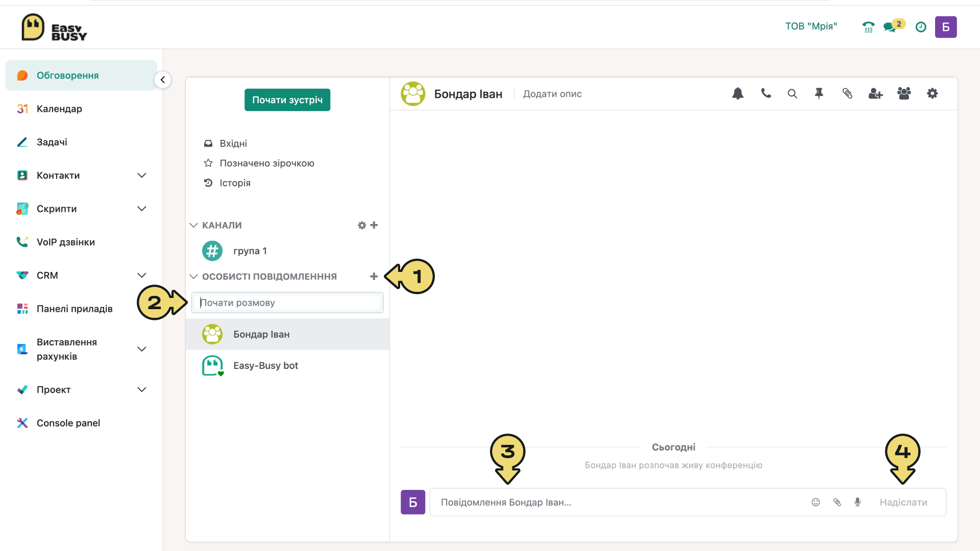Add a direct message with plus icon
This screenshot has width=980, height=551.
click(374, 277)
